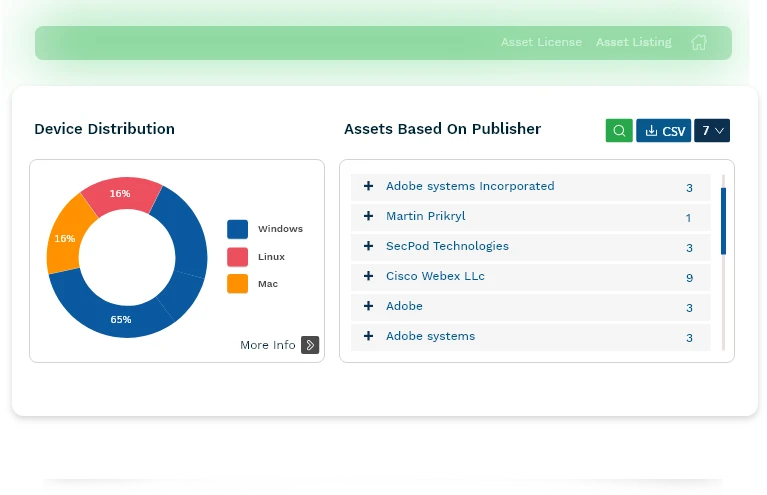Click the Mac legend label
This screenshot has width=767, height=495.
click(268, 284)
